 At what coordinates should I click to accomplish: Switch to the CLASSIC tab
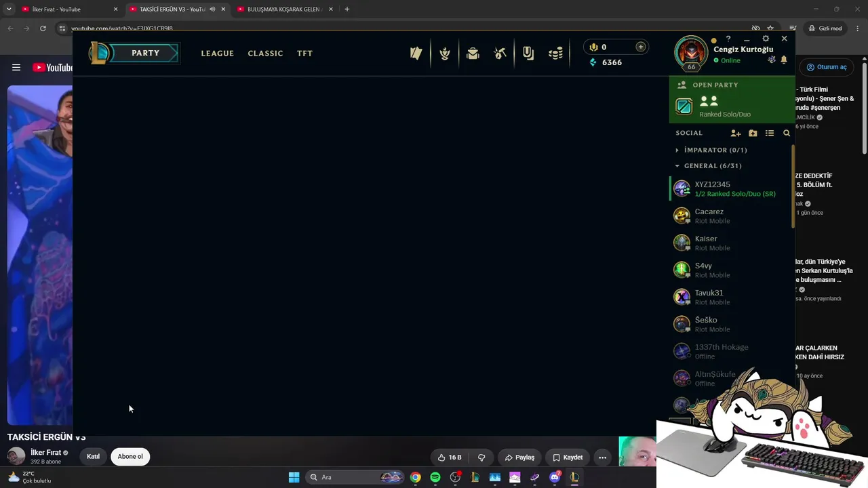click(265, 54)
